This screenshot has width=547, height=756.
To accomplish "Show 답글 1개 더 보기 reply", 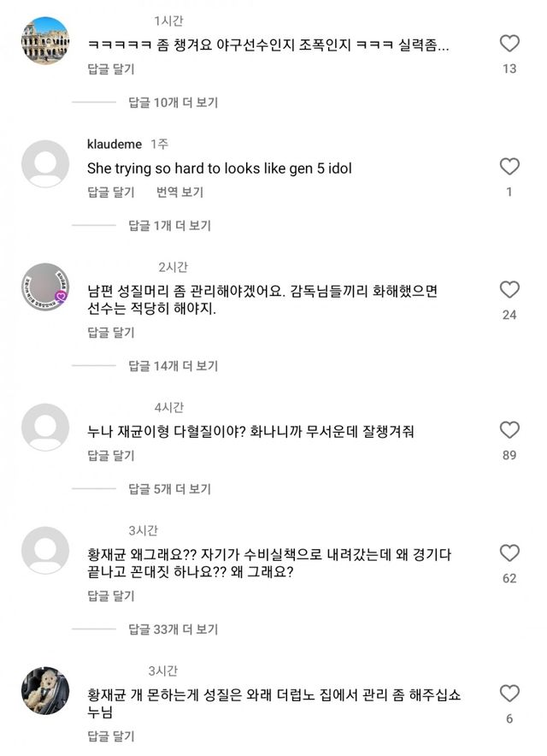I will (x=170, y=226).
